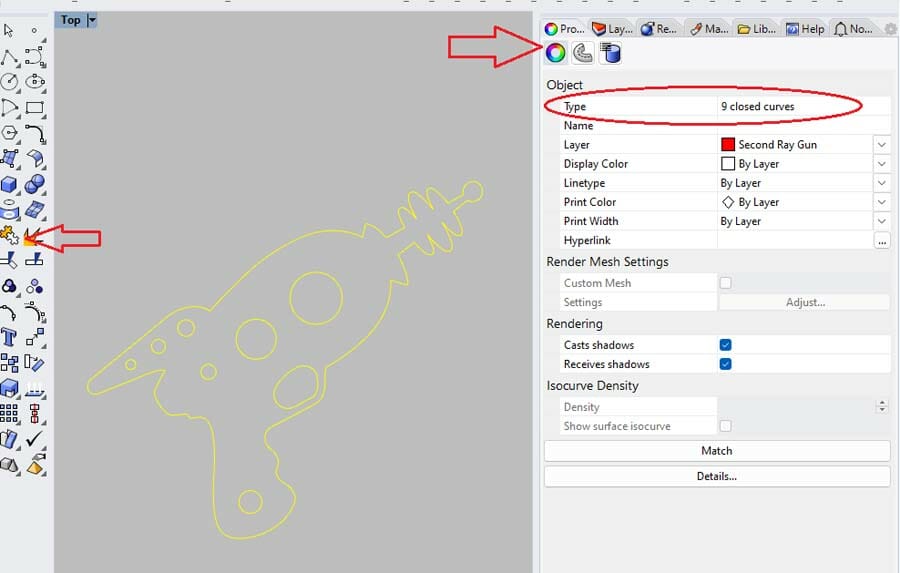The width and height of the screenshot is (900, 573).
Task: Select the Text object tool
Action: click(x=9, y=338)
